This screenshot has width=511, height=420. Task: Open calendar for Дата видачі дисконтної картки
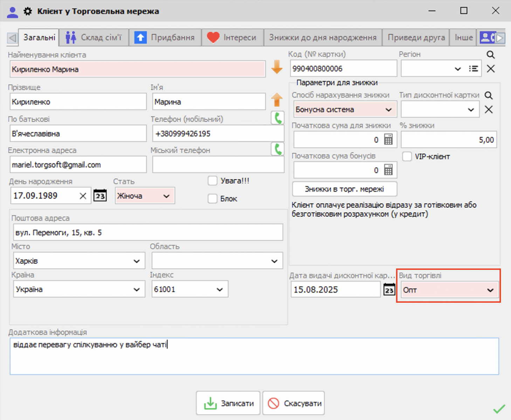click(389, 289)
